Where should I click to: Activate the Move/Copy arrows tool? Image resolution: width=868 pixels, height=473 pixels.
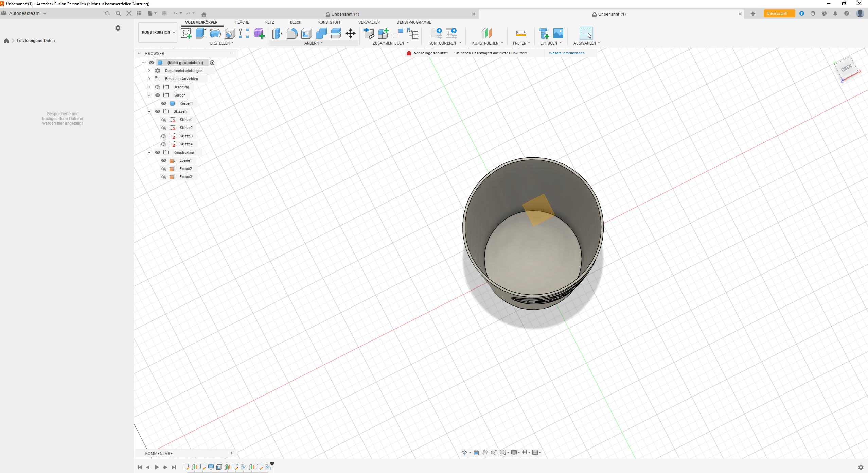pos(351,33)
